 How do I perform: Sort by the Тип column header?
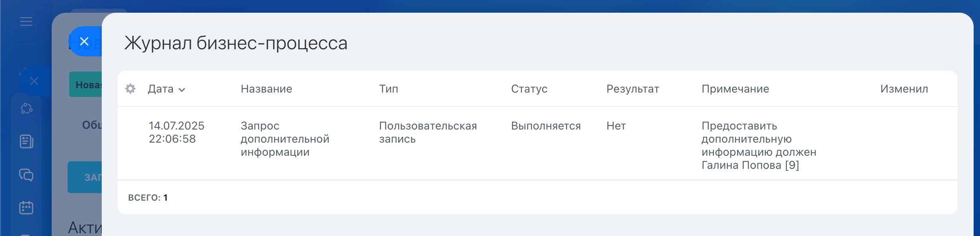[x=388, y=89]
